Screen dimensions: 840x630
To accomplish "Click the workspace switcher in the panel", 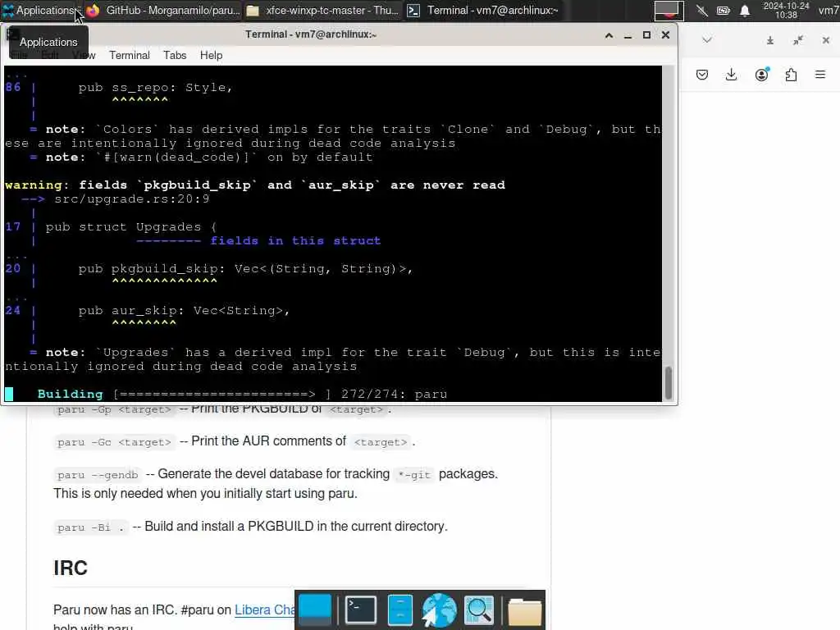I will pos(669,10).
